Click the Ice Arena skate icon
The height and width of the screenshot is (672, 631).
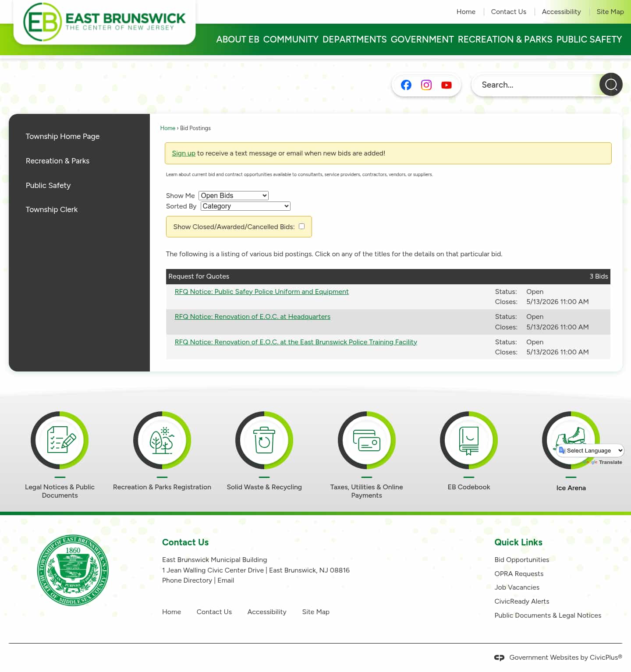pyautogui.click(x=571, y=440)
